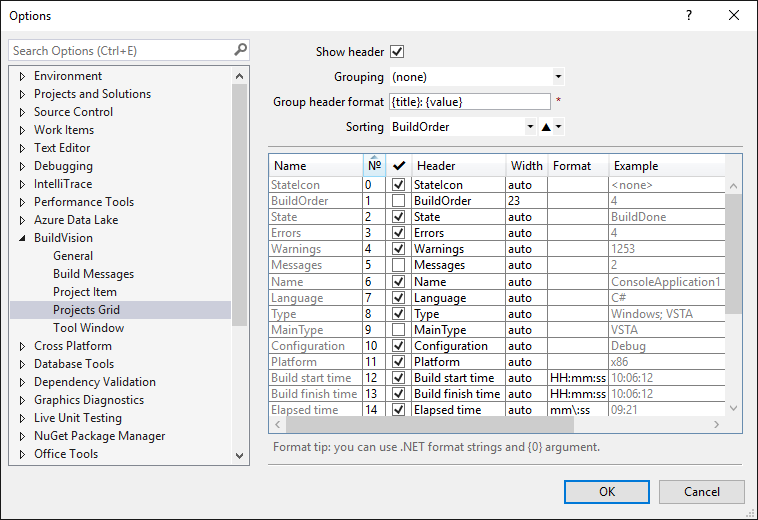Select the Tool Window options page
The image size is (758, 520).
(88, 328)
